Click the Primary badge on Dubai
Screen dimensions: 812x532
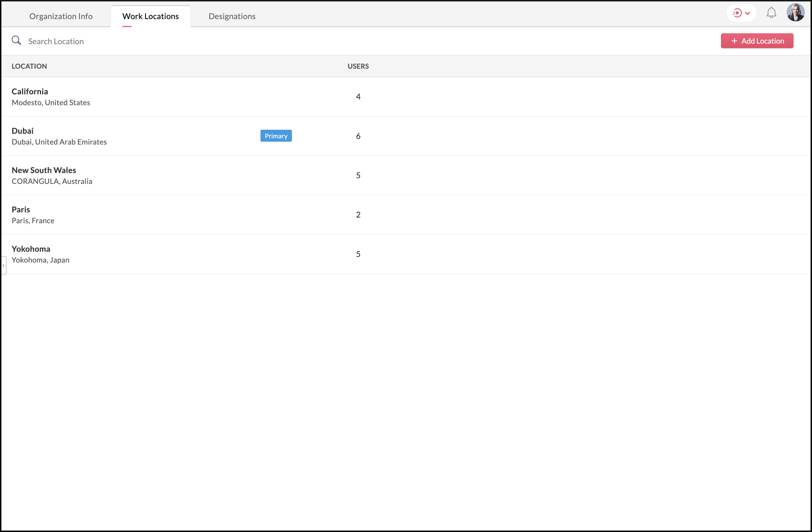coord(276,136)
